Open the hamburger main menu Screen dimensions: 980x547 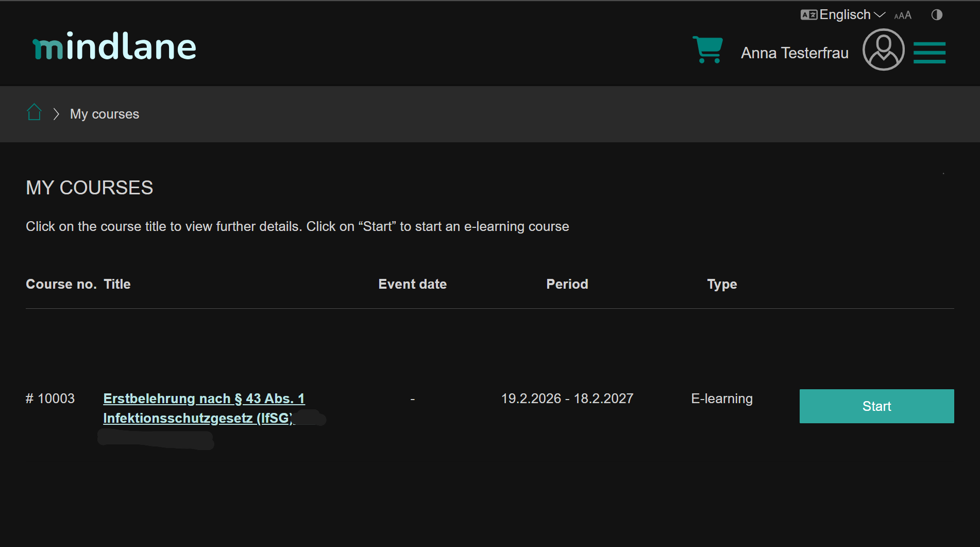pyautogui.click(x=930, y=53)
